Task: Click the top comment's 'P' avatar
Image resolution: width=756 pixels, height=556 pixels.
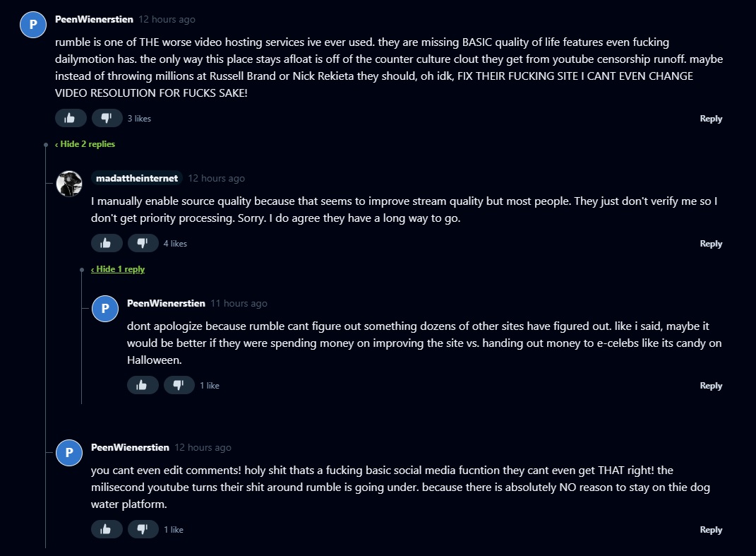Action: [32, 25]
